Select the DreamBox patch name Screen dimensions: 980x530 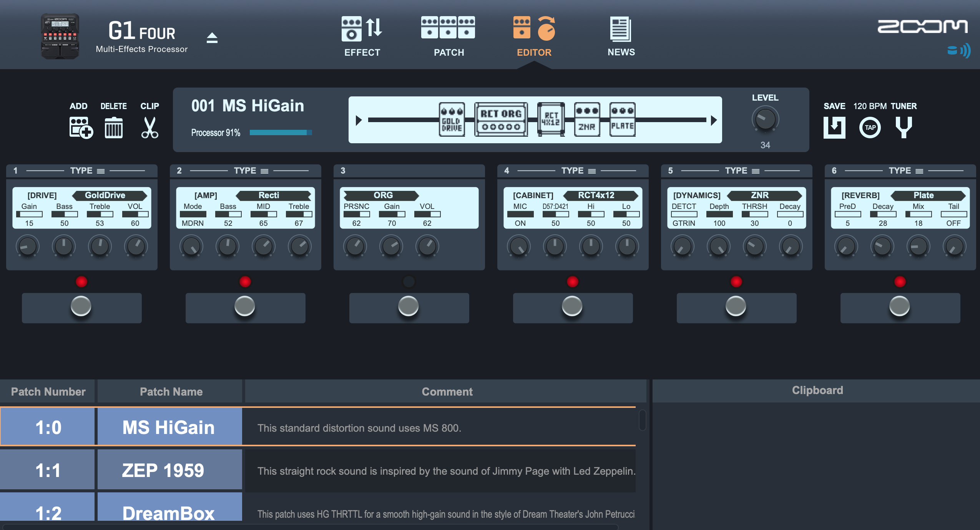[x=169, y=507]
